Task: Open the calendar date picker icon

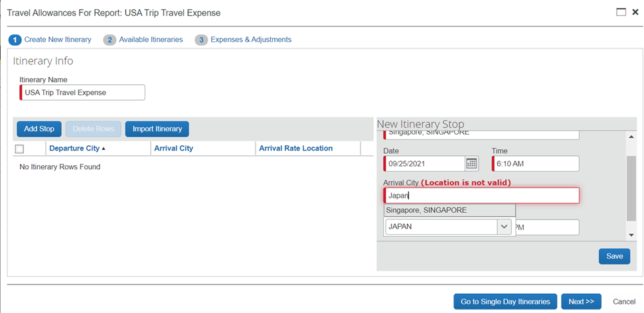Action: coord(471,163)
